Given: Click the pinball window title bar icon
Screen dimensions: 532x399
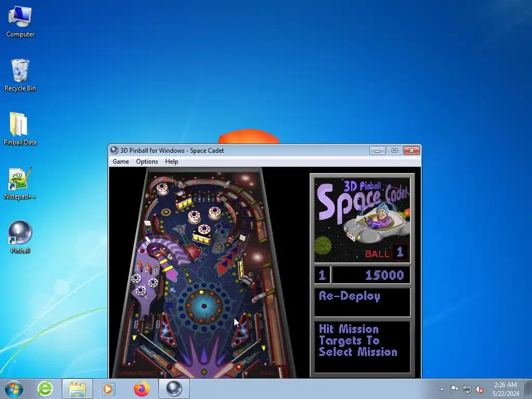Looking at the screenshot, I should coord(114,150).
